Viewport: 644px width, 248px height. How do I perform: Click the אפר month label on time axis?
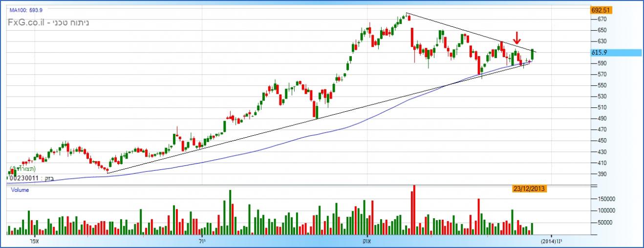pyautogui.click(x=34, y=241)
